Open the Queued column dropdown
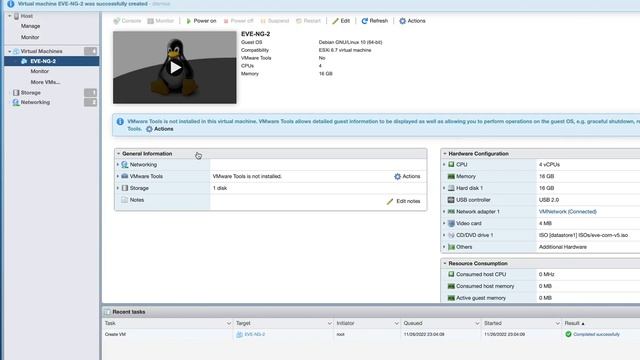The width and height of the screenshot is (640, 360). (477, 323)
